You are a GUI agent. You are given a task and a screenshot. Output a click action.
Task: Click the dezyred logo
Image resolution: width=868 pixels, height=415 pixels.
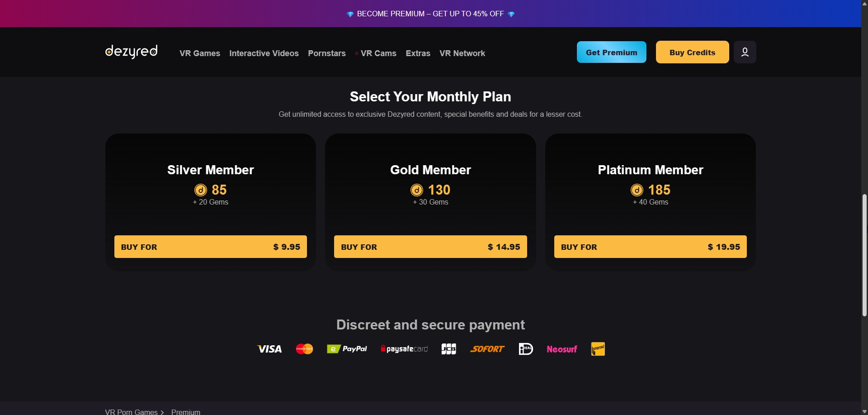tap(131, 52)
